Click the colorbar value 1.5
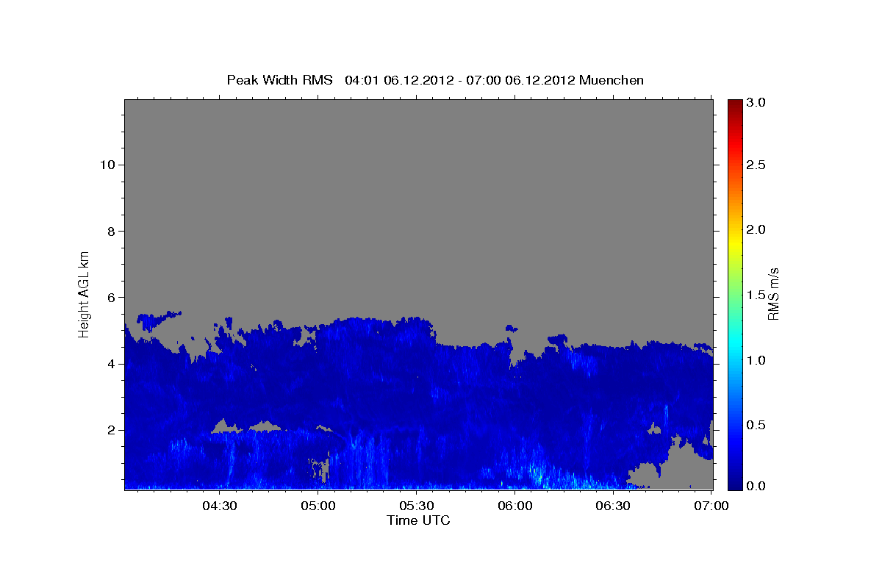The height and width of the screenshot is (588, 882). pos(757,295)
